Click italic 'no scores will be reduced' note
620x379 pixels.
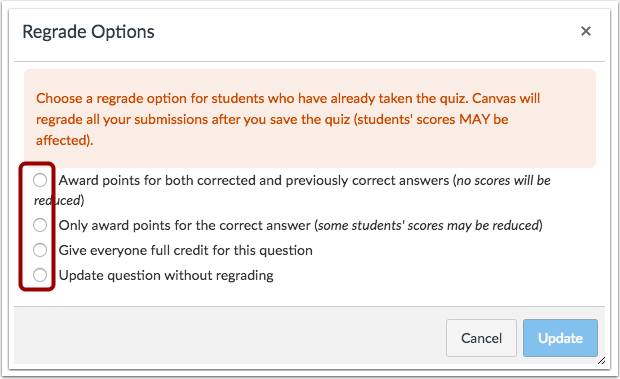pos(503,181)
